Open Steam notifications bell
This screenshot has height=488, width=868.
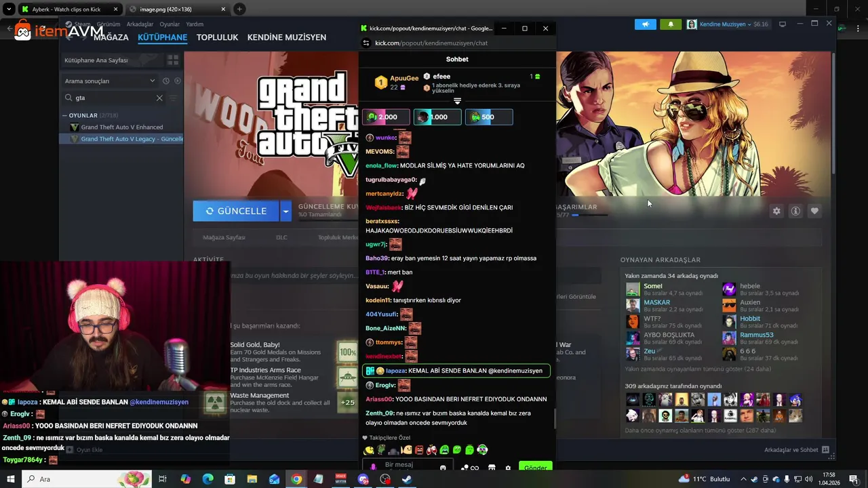click(671, 24)
